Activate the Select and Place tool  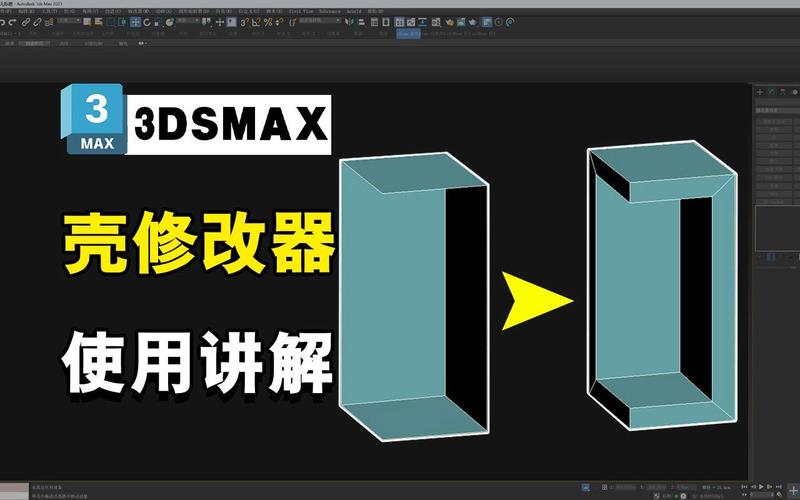tap(169, 22)
